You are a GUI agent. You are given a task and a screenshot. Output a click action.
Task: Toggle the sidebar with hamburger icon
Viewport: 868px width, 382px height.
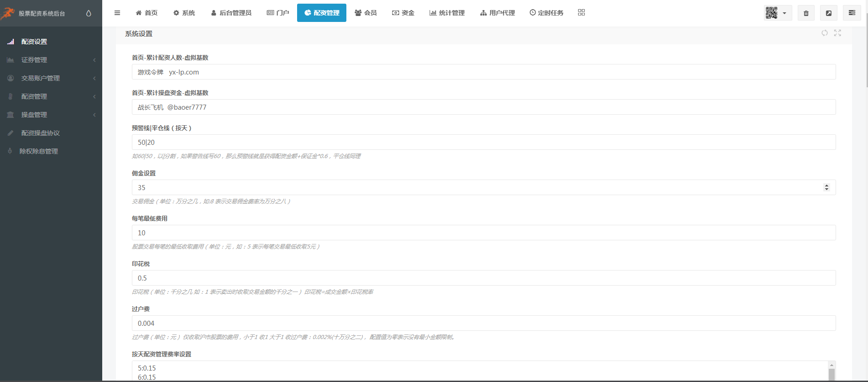[x=117, y=13]
